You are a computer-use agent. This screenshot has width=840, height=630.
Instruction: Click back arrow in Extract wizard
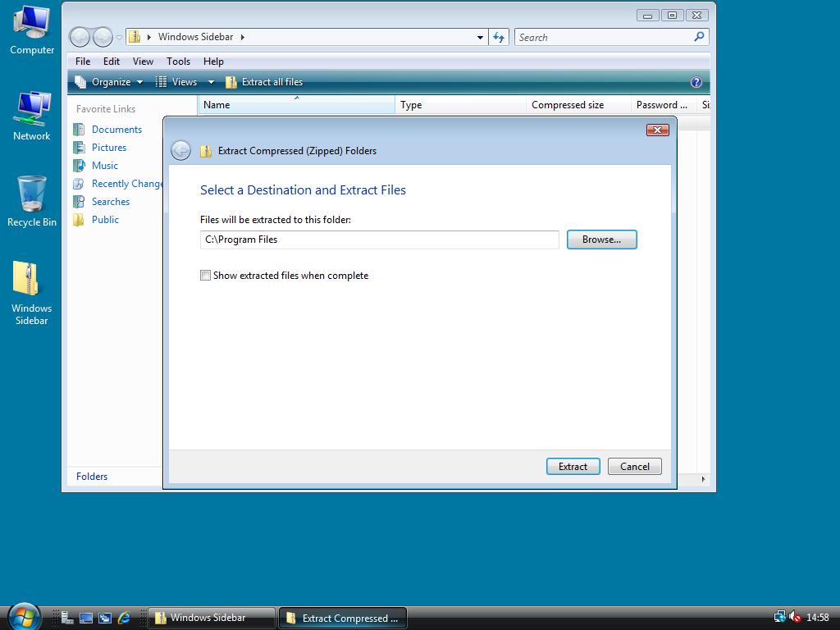click(x=181, y=151)
